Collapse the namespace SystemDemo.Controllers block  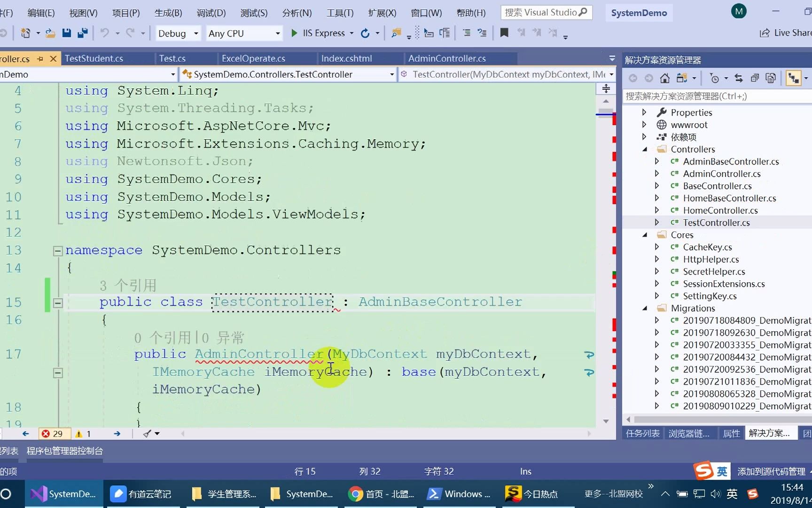(x=58, y=251)
